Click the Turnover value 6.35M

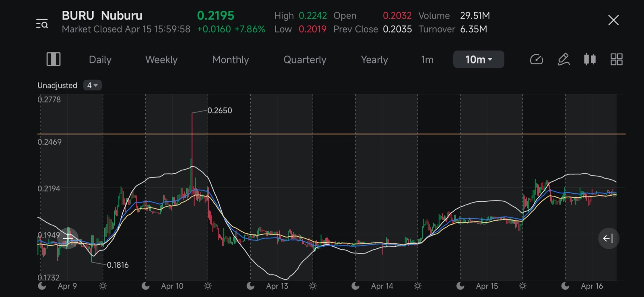point(474,29)
